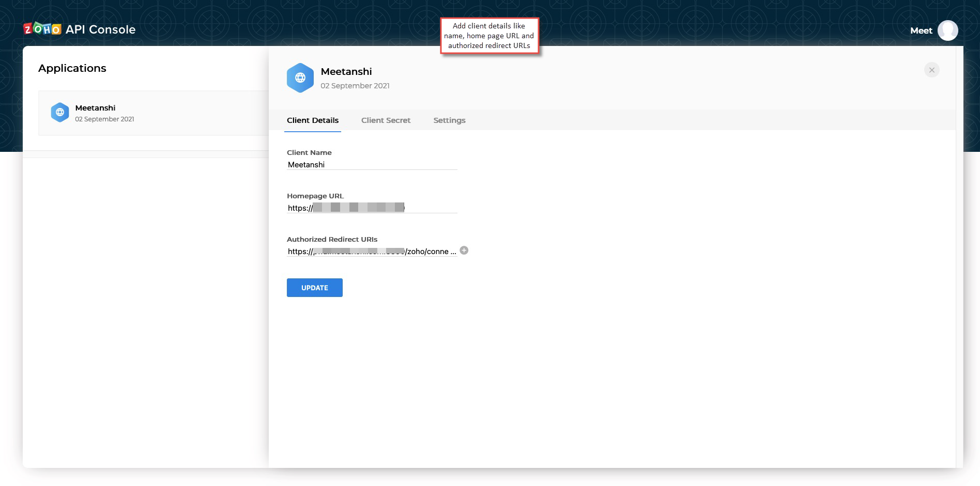This screenshot has width=980, height=486.
Task: Select Meetanshi name in Applications list
Action: (95, 108)
